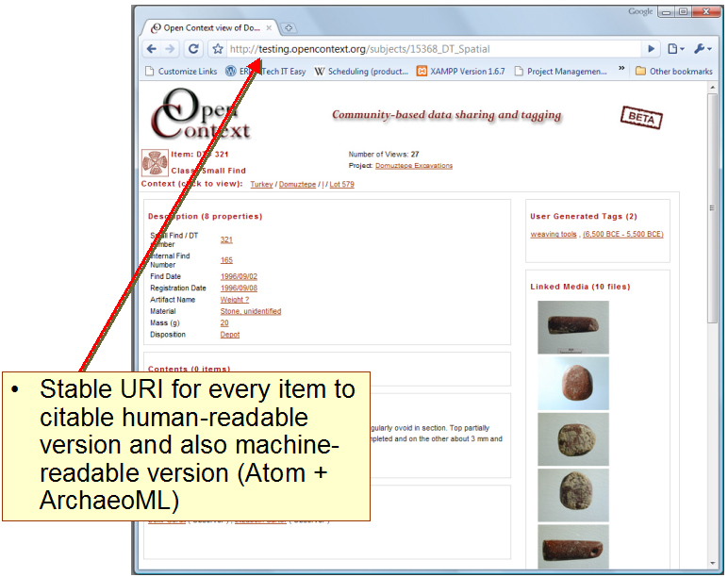Screen dimensions: 728x577
Task: Open a new tab with the plus button
Action: point(289,28)
